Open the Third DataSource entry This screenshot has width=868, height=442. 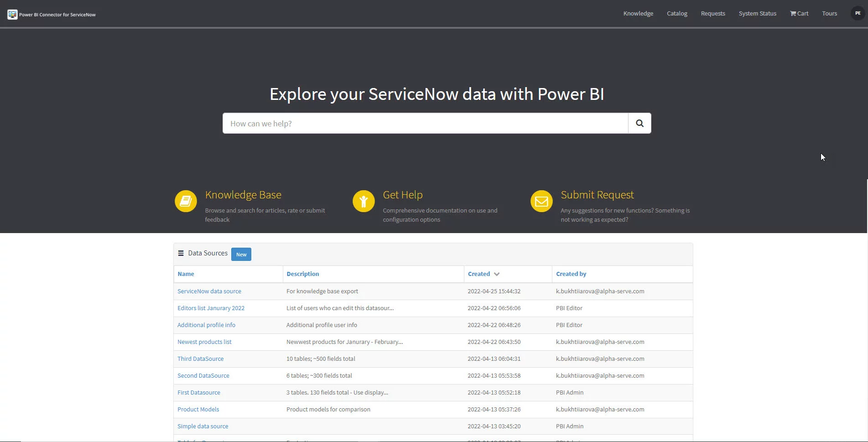coord(201,359)
